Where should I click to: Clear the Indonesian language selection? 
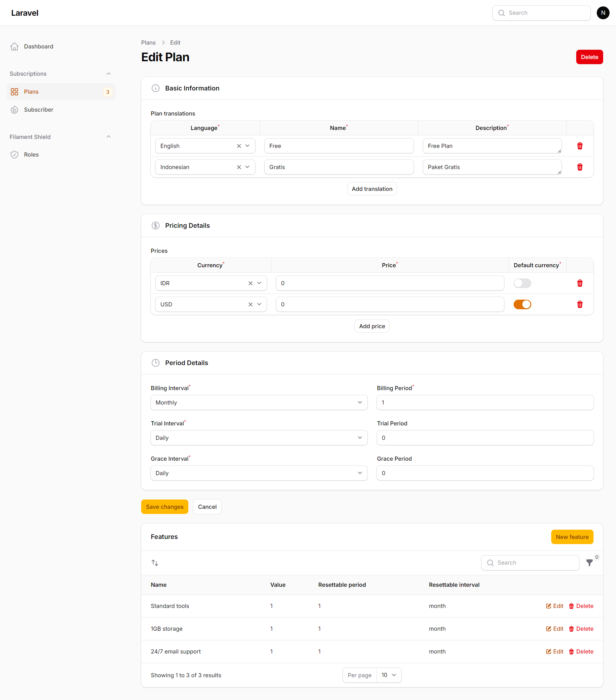click(x=239, y=167)
